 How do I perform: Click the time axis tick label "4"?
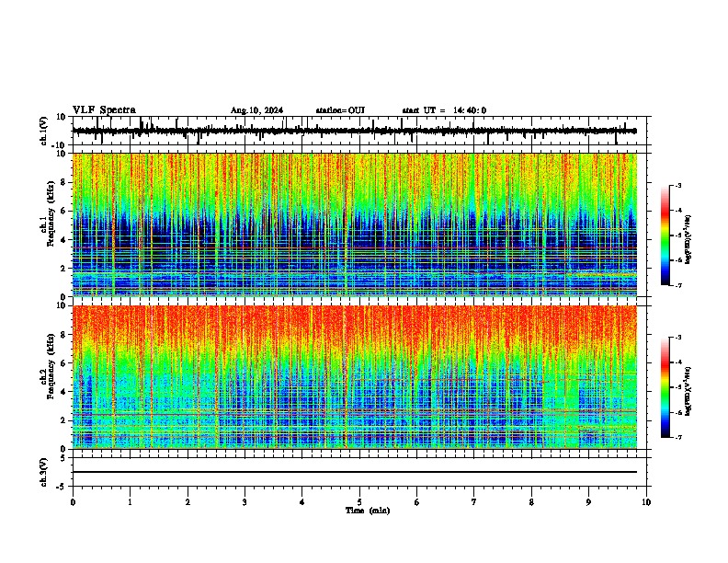pyautogui.click(x=302, y=502)
